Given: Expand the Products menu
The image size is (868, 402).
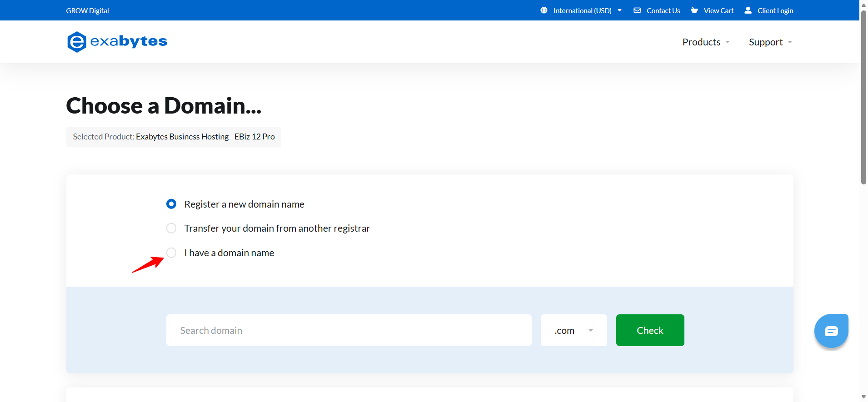Looking at the screenshot, I should point(706,42).
